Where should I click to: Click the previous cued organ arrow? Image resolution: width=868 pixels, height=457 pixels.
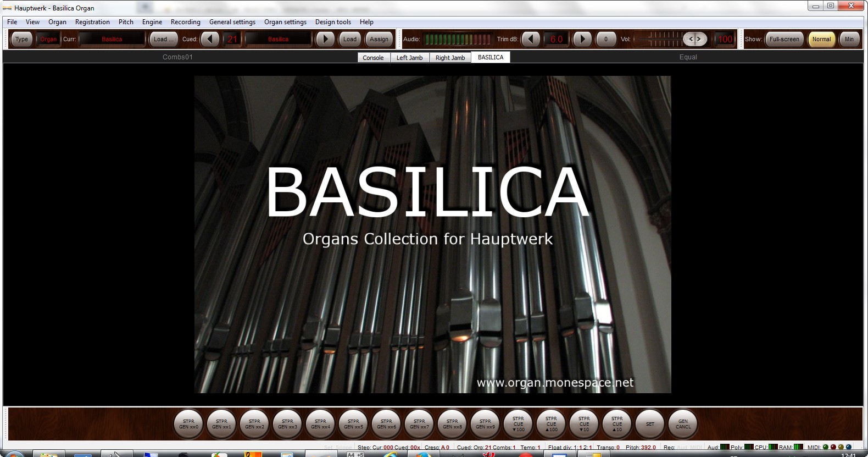[x=209, y=39]
